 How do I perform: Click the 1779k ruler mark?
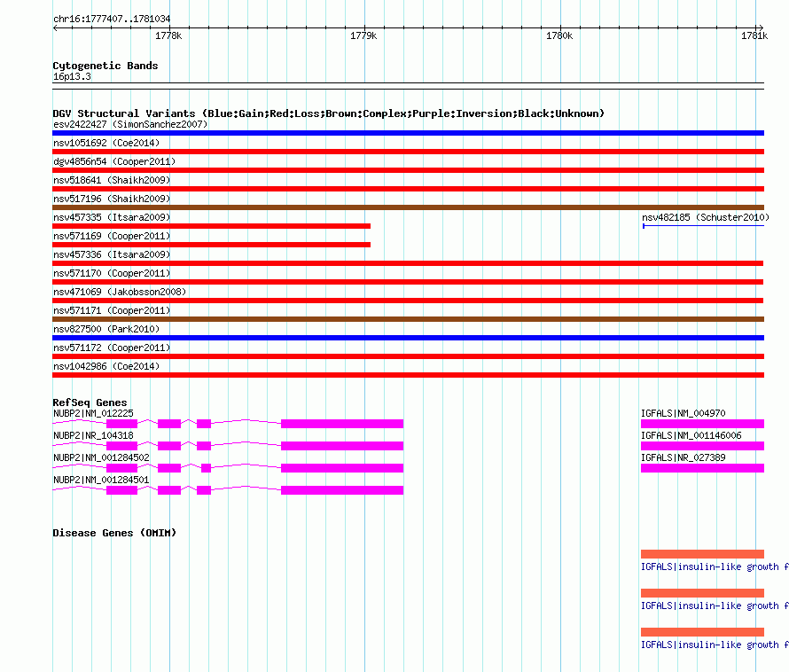click(363, 35)
